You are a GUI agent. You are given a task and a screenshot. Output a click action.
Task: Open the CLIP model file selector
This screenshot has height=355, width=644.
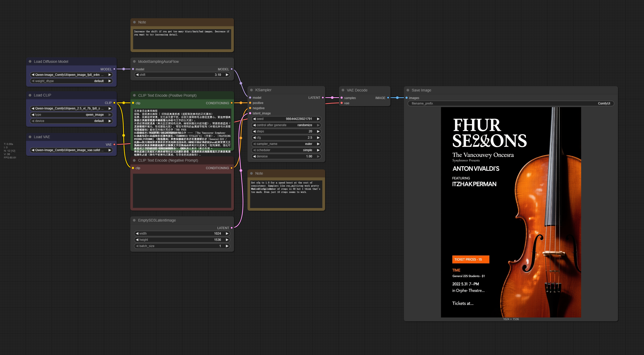point(71,108)
